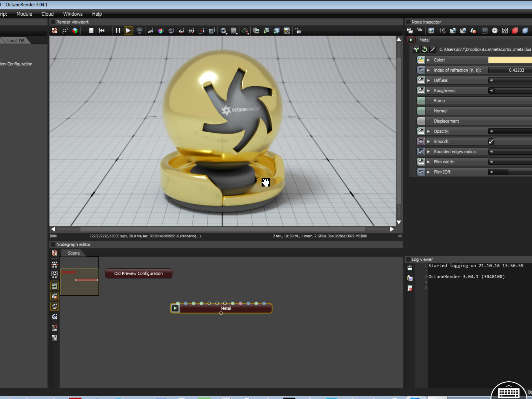Click the Old Preview Configuration node
The width and height of the screenshot is (532, 399).
[138, 273]
